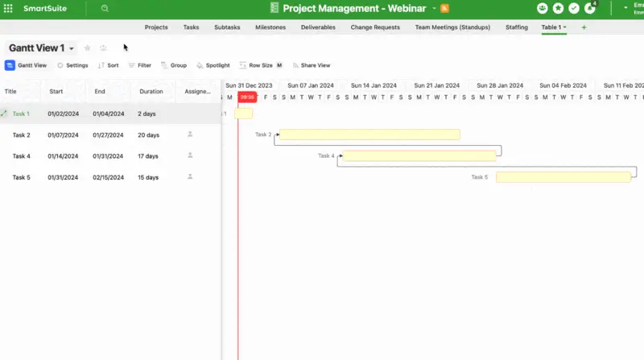Open the Sort options
This screenshot has height=360, width=644.
(109, 65)
